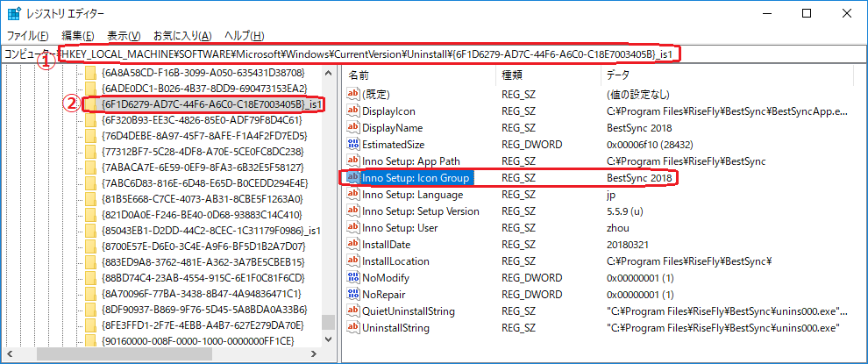
Task: Open the ヘルプ(H) menu
Action: click(x=244, y=35)
